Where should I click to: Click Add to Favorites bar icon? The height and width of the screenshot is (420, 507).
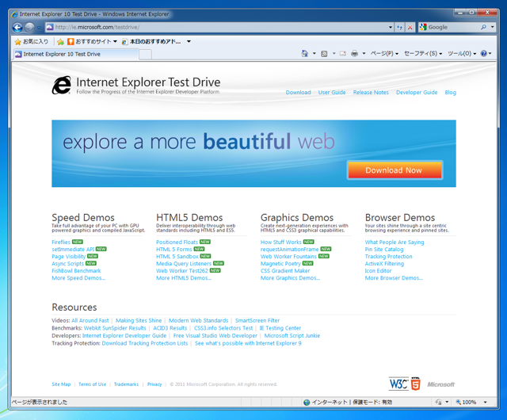point(60,42)
